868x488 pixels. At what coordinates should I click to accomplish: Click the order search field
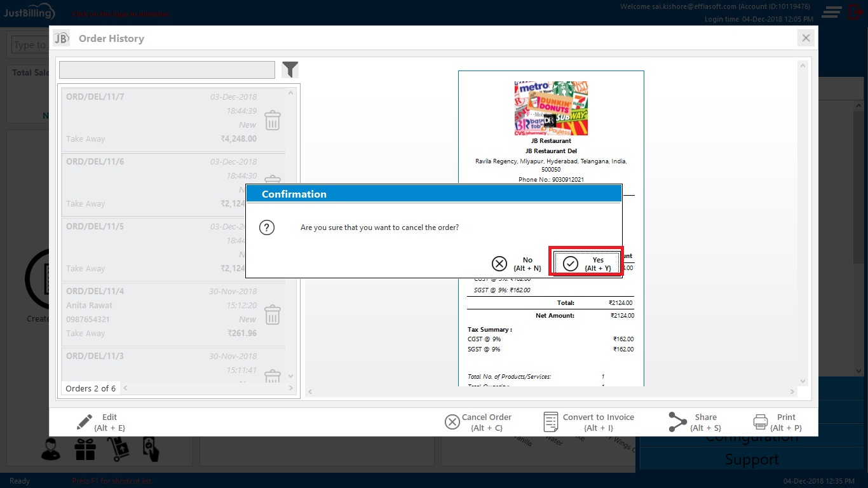coord(167,70)
